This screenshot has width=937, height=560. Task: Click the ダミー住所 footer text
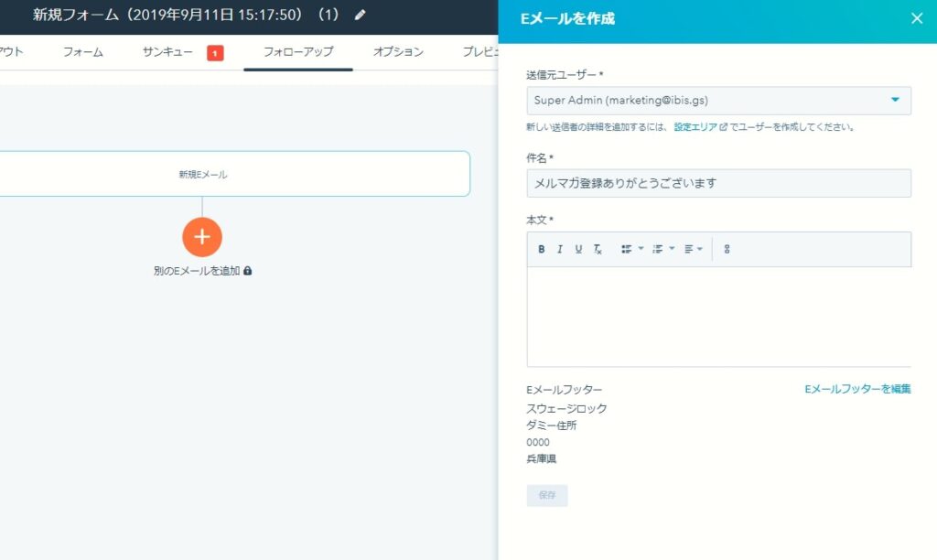point(551,425)
